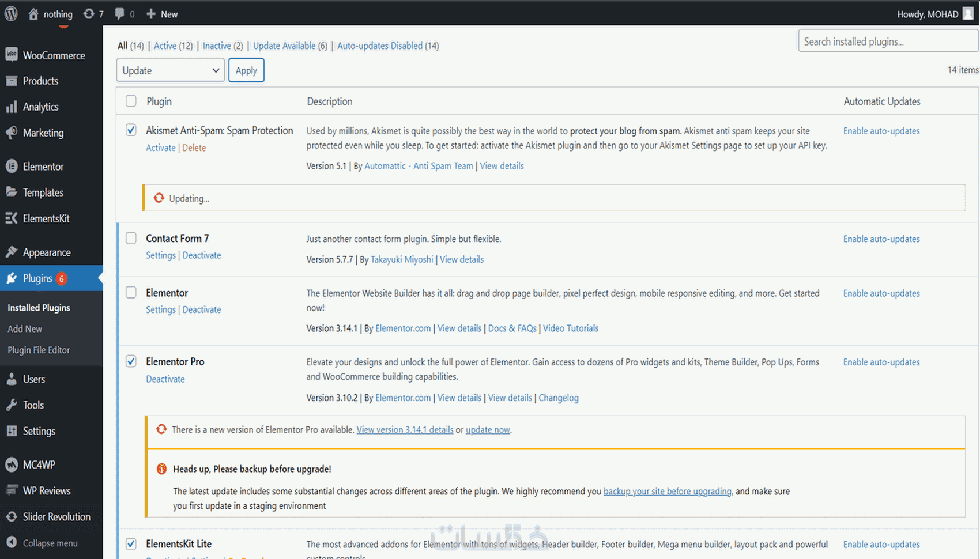980x559 pixels.
Task: Click the Elementor sidebar icon
Action: point(12,167)
